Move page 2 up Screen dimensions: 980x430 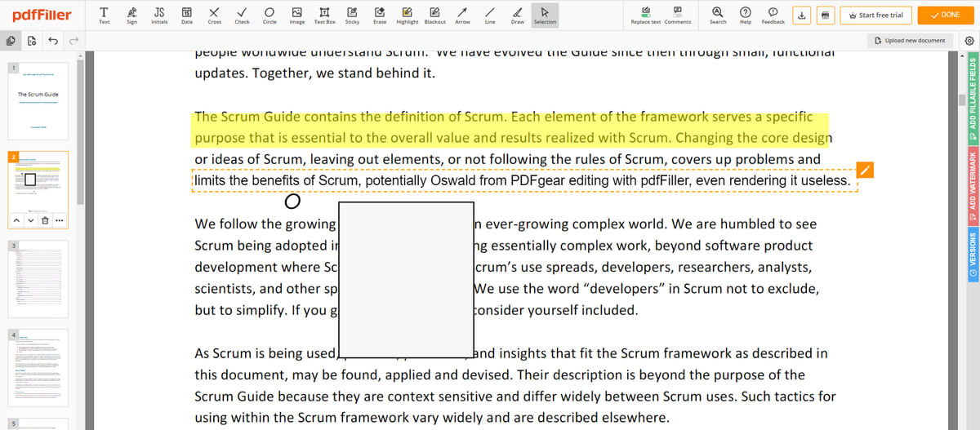point(17,221)
